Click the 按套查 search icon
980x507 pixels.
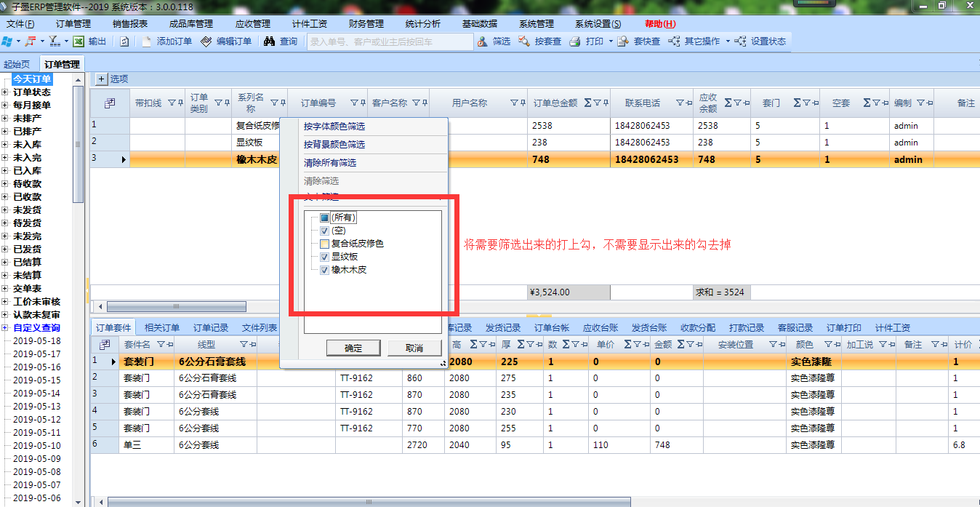point(524,41)
